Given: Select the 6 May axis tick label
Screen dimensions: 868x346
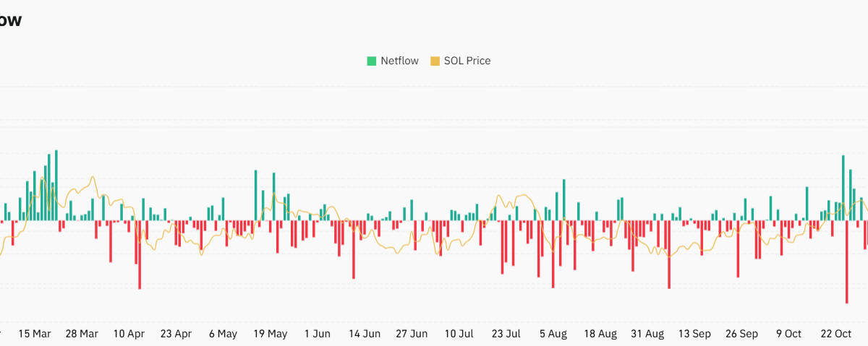Looking at the screenshot, I should 223,334.
